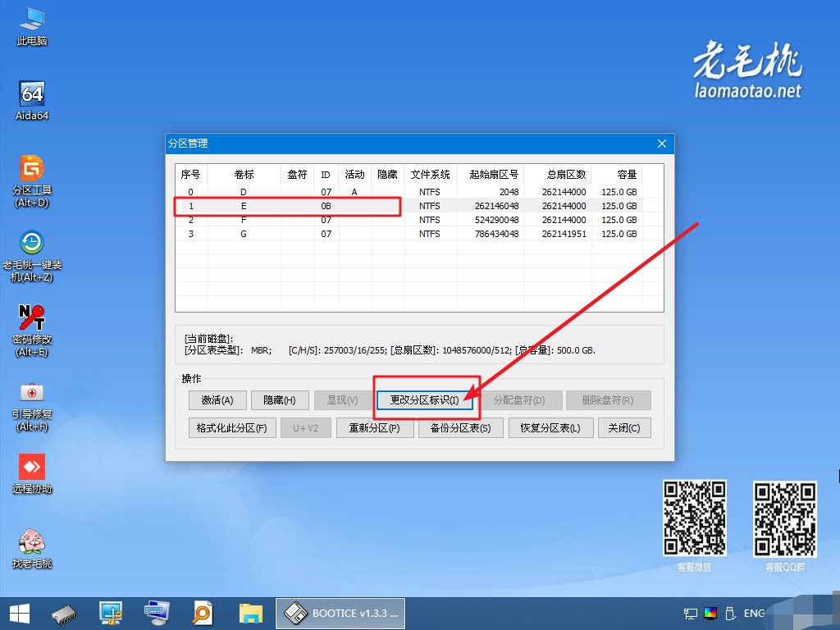Click the 总扇区数 column header
Image resolution: width=840 pixels, height=630 pixels.
558,175
